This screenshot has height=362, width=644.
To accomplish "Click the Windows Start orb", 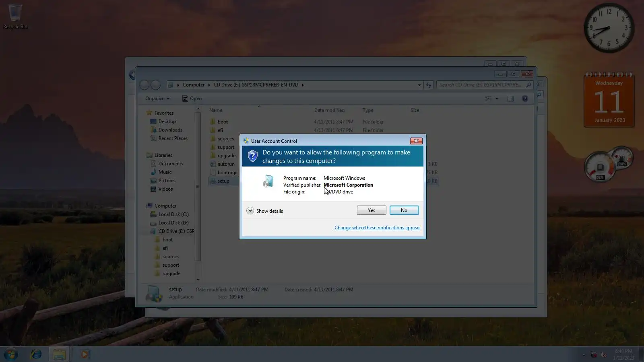I will click(x=11, y=354).
